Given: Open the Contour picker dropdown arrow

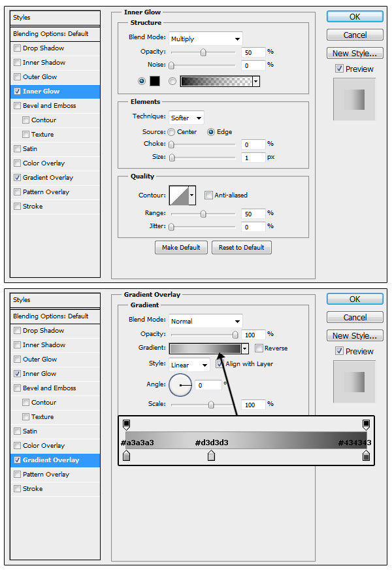Looking at the screenshot, I should (192, 195).
